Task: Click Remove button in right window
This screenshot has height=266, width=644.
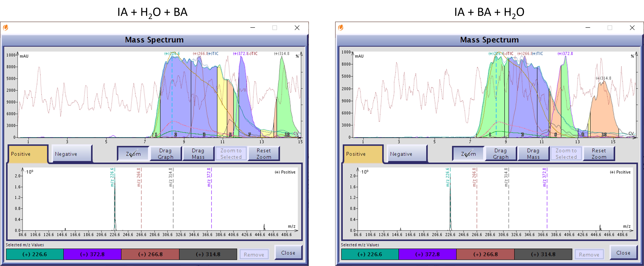Action: coord(589,254)
